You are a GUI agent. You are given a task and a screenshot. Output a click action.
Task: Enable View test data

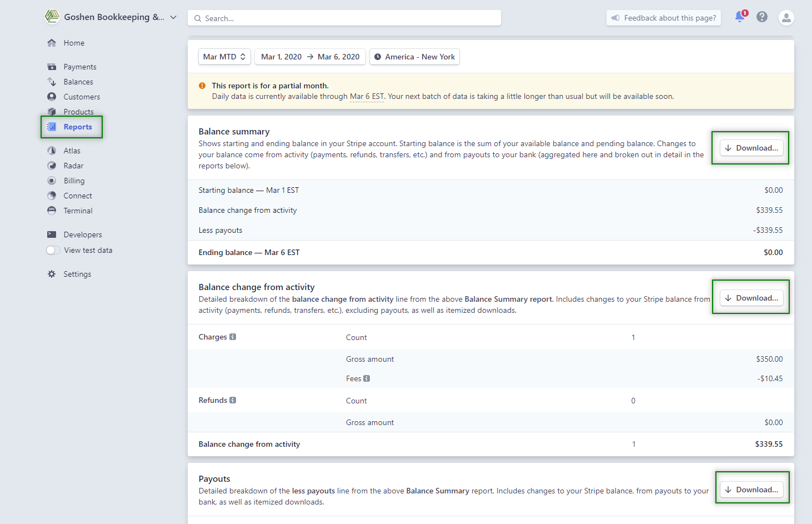pos(53,250)
